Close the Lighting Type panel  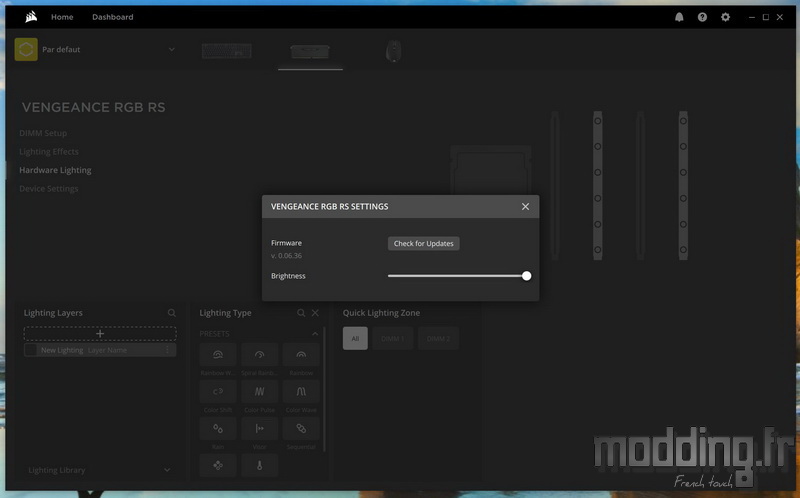click(315, 313)
